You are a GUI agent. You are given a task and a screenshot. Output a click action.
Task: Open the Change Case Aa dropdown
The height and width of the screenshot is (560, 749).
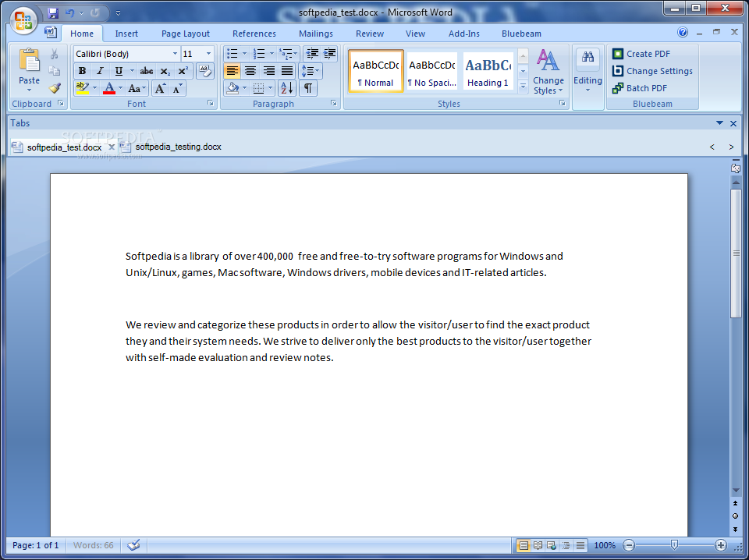[x=137, y=88]
